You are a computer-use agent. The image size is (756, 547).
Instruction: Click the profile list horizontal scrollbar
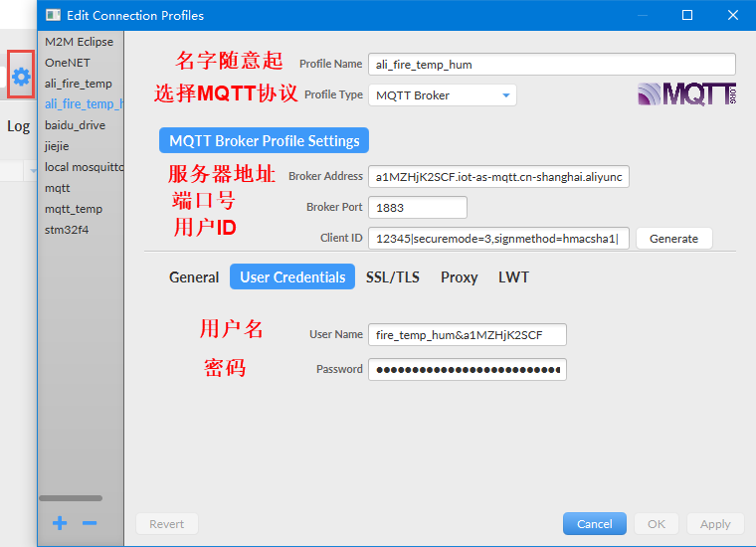[71, 498]
